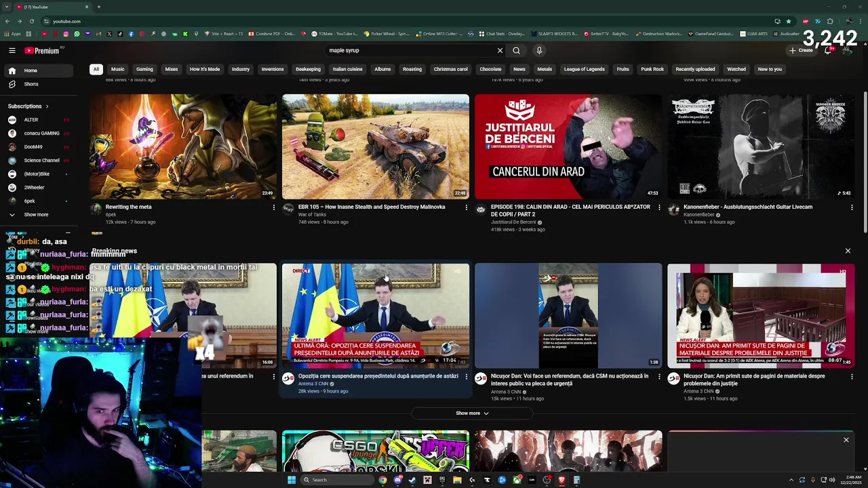Open options for Voi face un referendum video
Screen dimensions: 868x488
[x=659, y=377]
